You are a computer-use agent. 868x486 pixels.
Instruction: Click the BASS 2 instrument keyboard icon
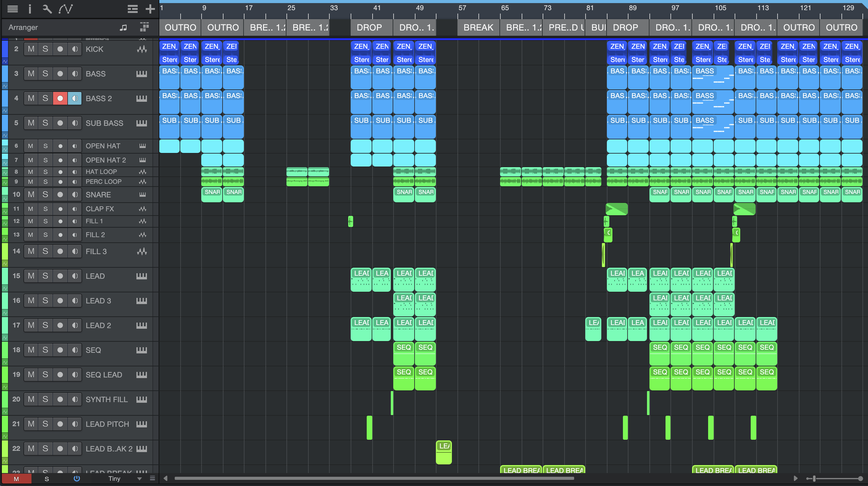pos(141,98)
